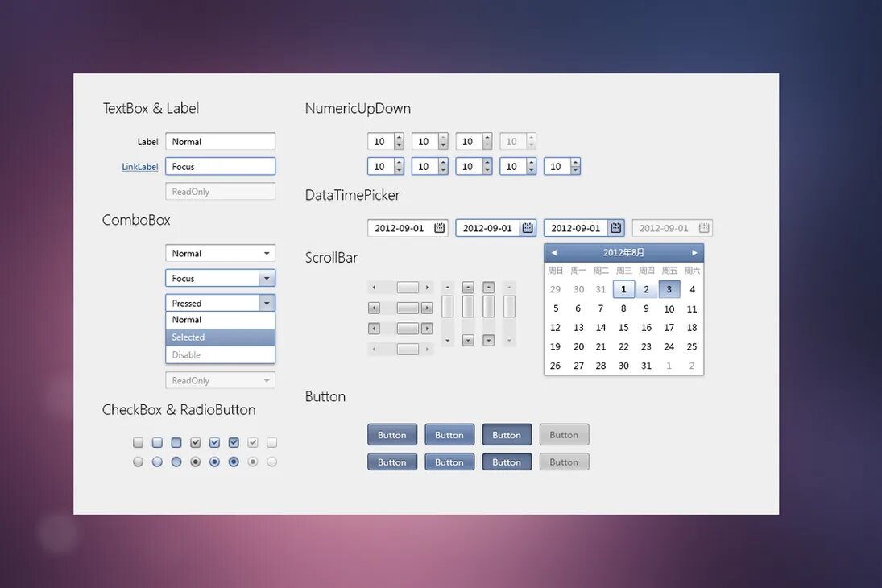Tick the plain gray unchecked checkbox
The width and height of the screenshot is (882, 588).
click(x=138, y=443)
